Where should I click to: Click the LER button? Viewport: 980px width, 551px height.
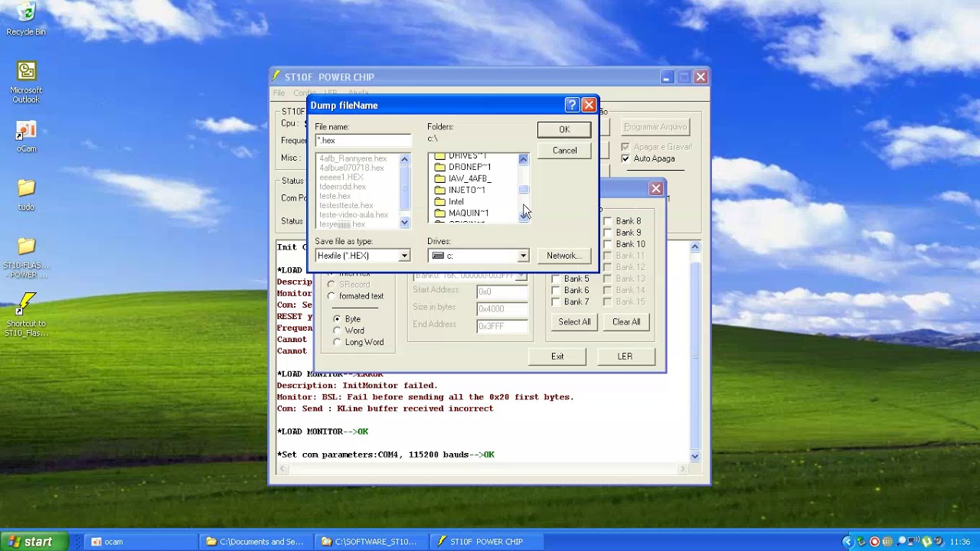coord(625,357)
